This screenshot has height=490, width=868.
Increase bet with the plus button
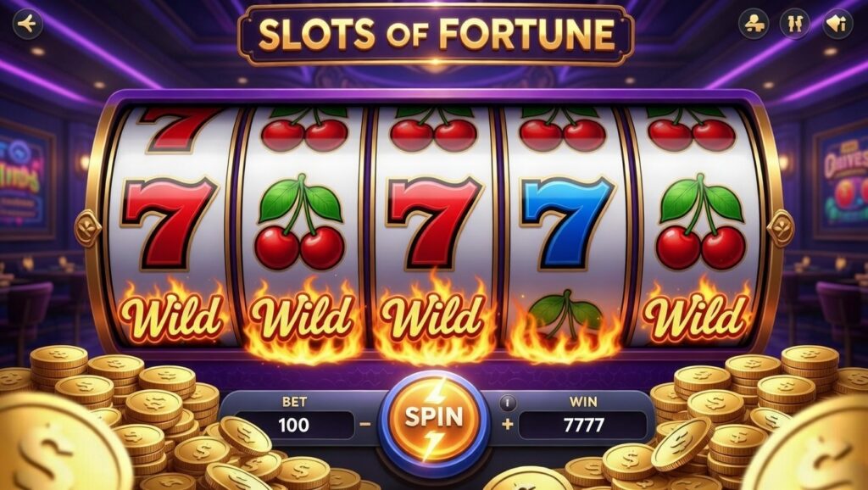(508, 426)
